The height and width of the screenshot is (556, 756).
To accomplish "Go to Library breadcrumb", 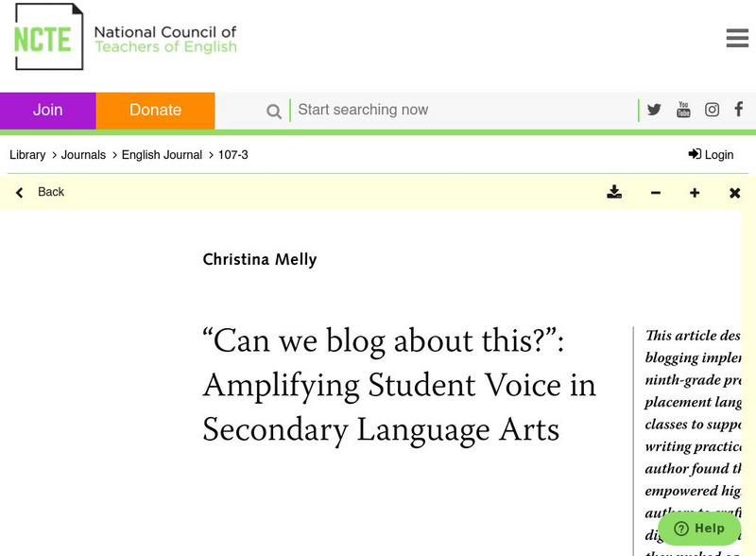I will 27,155.
